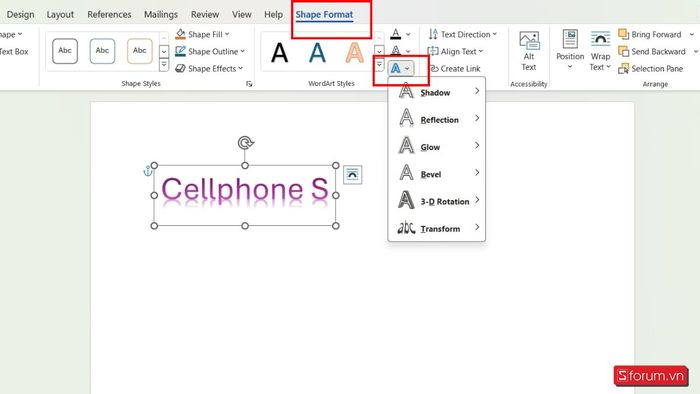The height and width of the screenshot is (394, 700).
Task: Apply orange gradient WordArt style
Action: pos(354,53)
